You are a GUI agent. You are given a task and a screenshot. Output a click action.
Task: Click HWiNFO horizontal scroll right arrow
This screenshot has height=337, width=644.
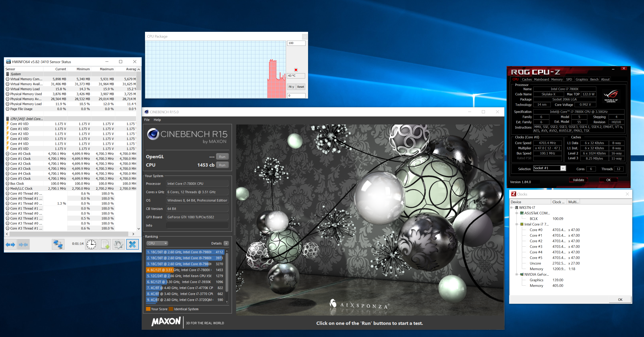[133, 234]
